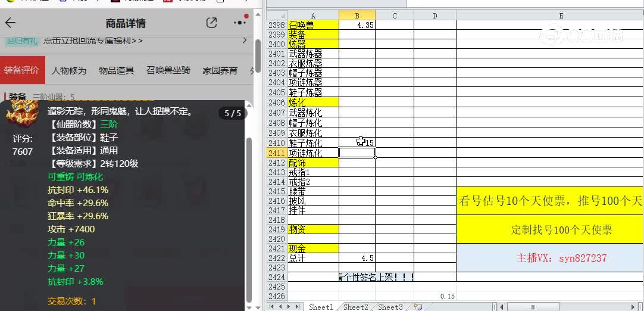The width and height of the screenshot is (644, 311).
Task: Switch to the Sheet3 tab
Action: click(390, 307)
